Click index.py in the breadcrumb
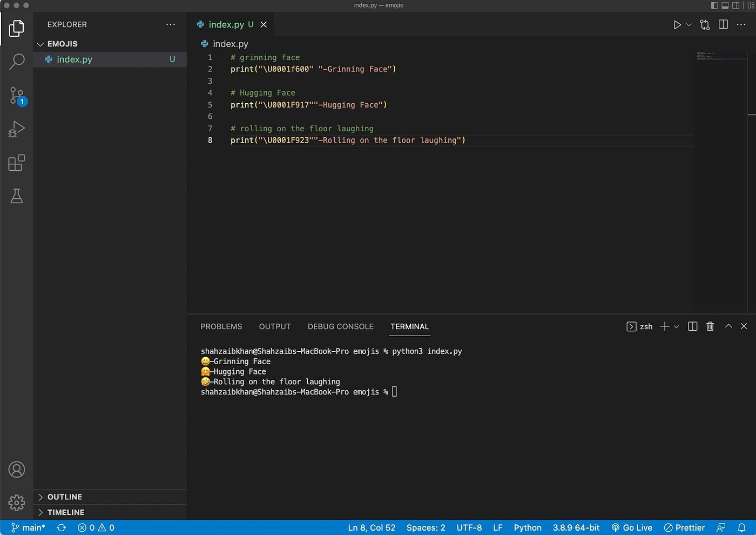756x535 pixels. tap(231, 44)
